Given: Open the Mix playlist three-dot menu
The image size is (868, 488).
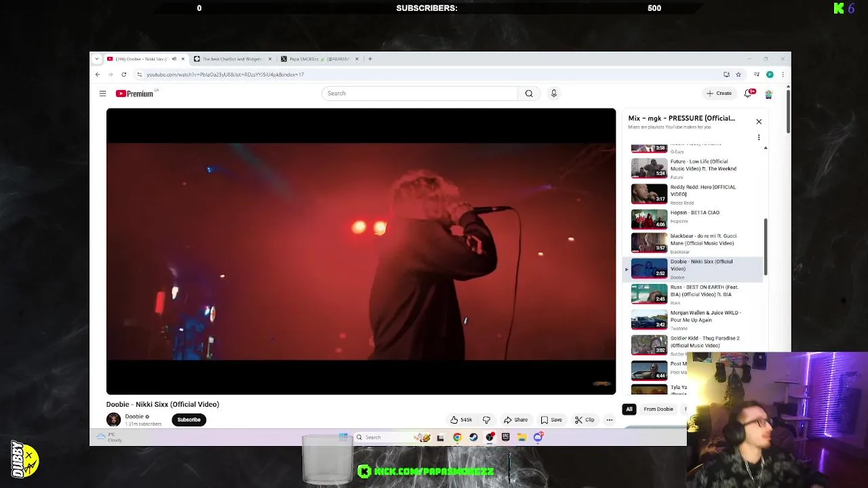Looking at the screenshot, I should pyautogui.click(x=759, y=138).
